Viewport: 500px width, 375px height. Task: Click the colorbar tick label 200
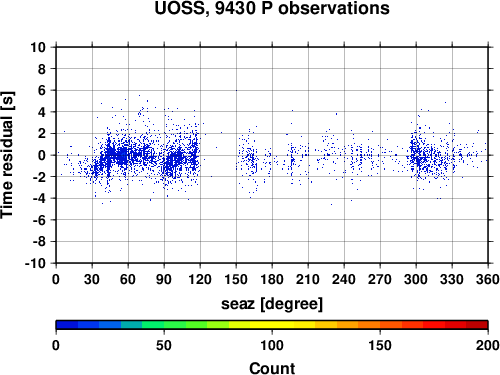487,345
